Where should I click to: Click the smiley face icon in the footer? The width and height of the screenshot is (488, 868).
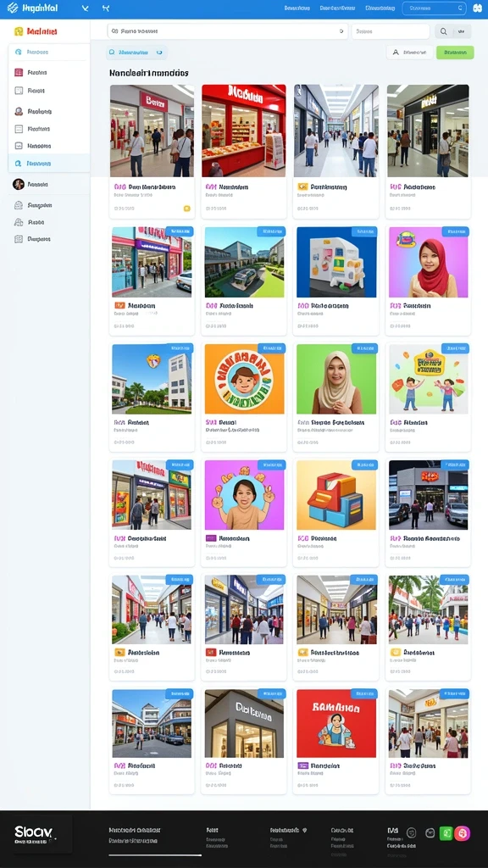pyautogui.click(x=411, y=832)
